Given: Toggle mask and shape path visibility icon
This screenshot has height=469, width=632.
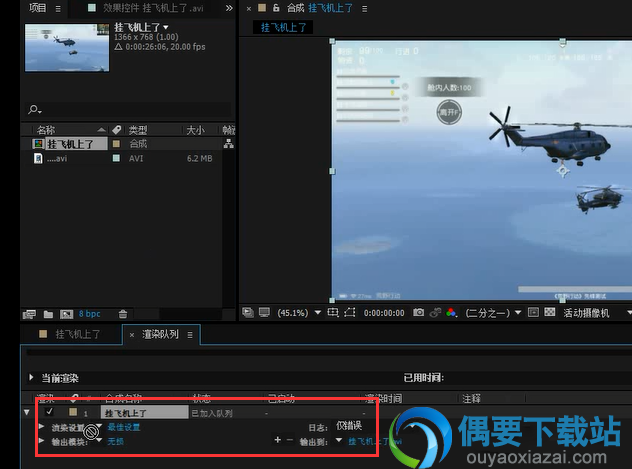Looking at the screenshot, I should (x=349, y=312).
